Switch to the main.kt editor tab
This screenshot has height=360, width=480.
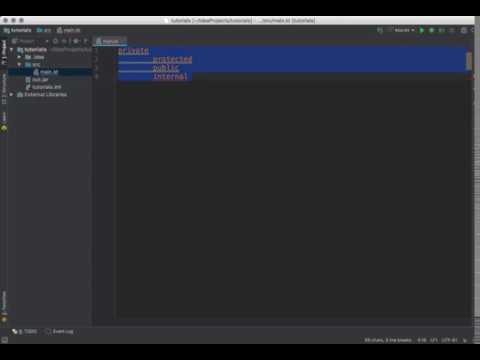click(110, 41)
